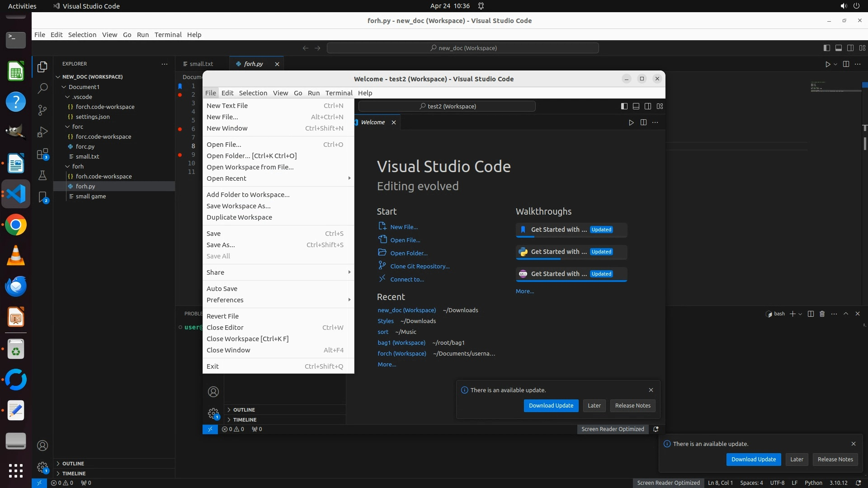The width and height of the screenshot is (868, 488).
Task: Open the Search view in activity bar
Action: coord(42,88)
